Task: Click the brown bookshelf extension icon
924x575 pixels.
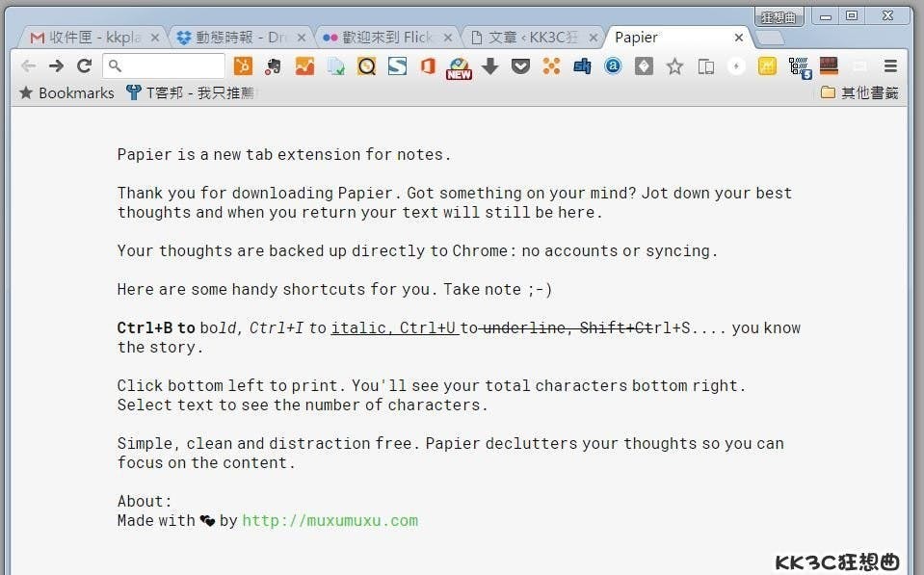Action: pyautogui.click(x=829, y=66)
